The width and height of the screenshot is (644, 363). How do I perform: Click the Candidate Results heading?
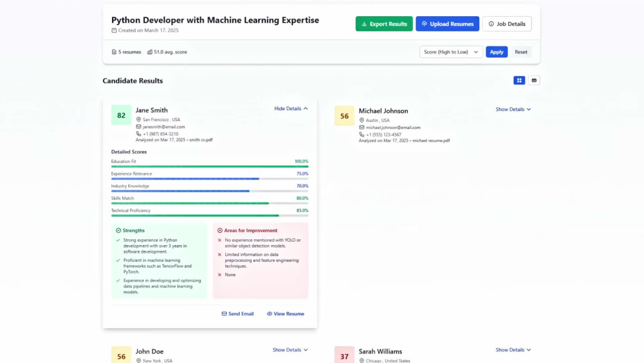[x=133, y=81]
